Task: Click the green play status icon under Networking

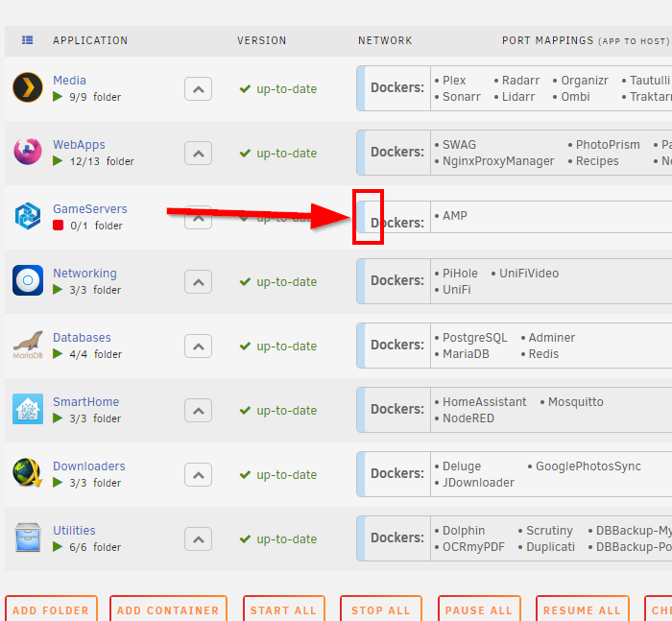Action: [x=58, y=290]
